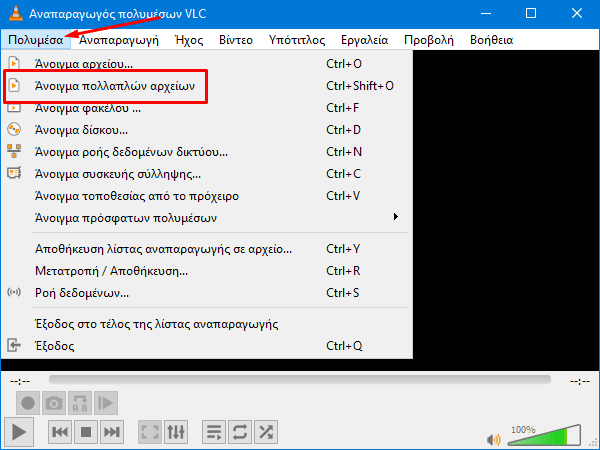Click frame by frame button

coord(106,403)
